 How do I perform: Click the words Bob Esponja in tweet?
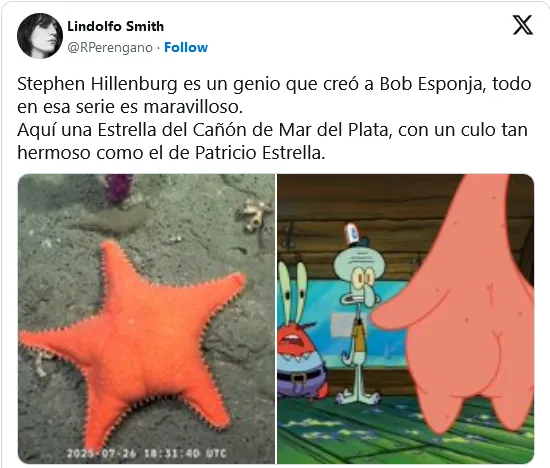tap(432, 85)
